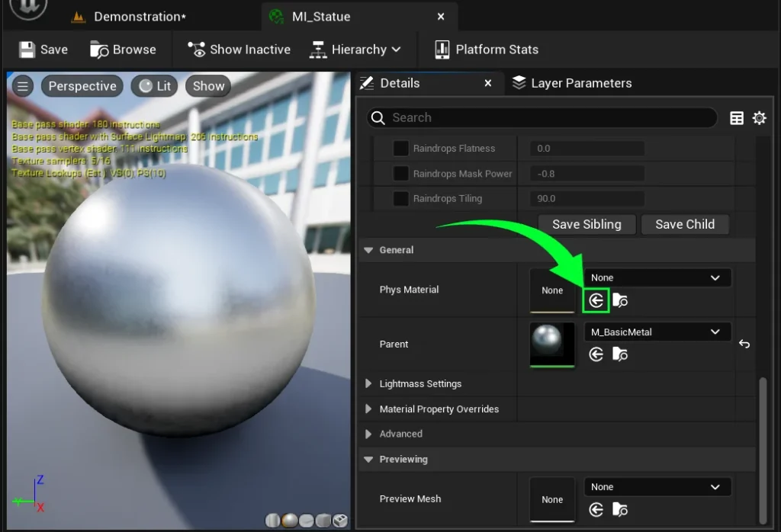Reset Parent property to default
The width and height of the screenshot is (781, 532).
(744, 345)
